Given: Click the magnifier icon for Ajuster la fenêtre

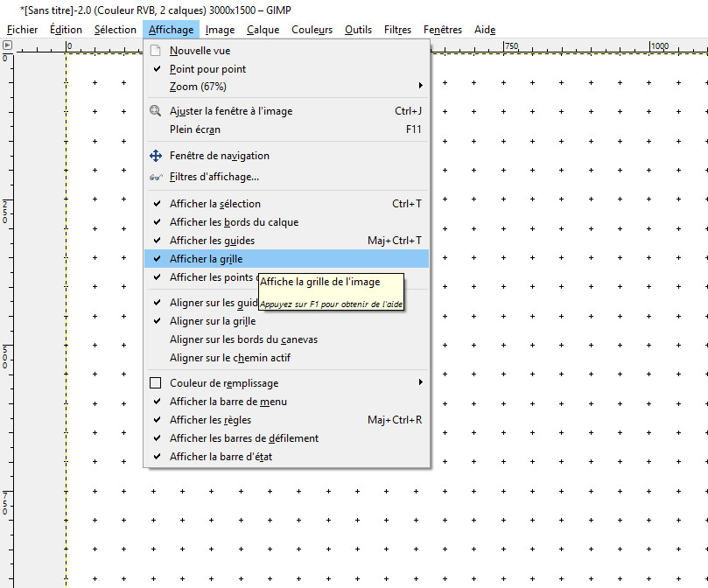Looking at the screenshot, I should pyautogui.click(x=155, y=110).
